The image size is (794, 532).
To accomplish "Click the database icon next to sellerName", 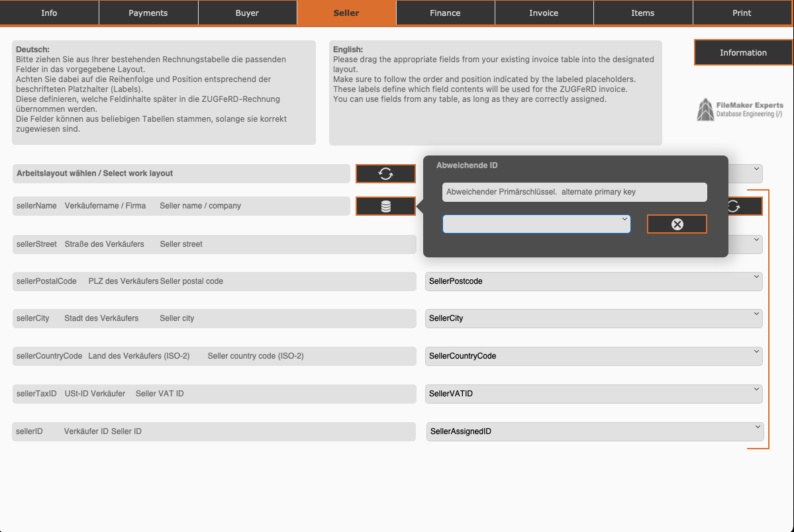I will tap(385, 206).
